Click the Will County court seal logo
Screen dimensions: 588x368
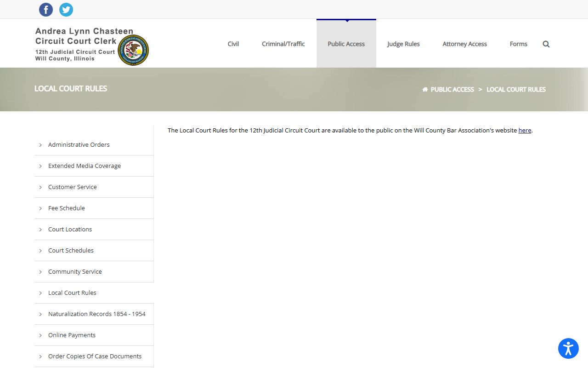click(x=133, y=50)
